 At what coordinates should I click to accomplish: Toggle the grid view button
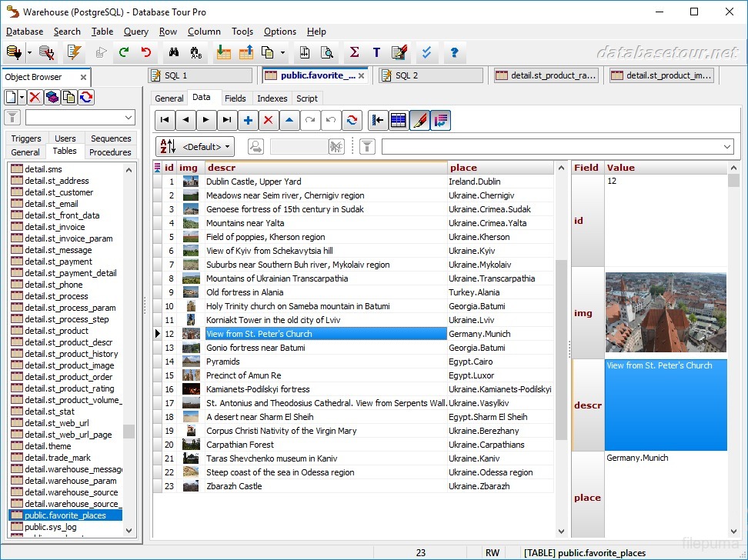coord(399,120)
